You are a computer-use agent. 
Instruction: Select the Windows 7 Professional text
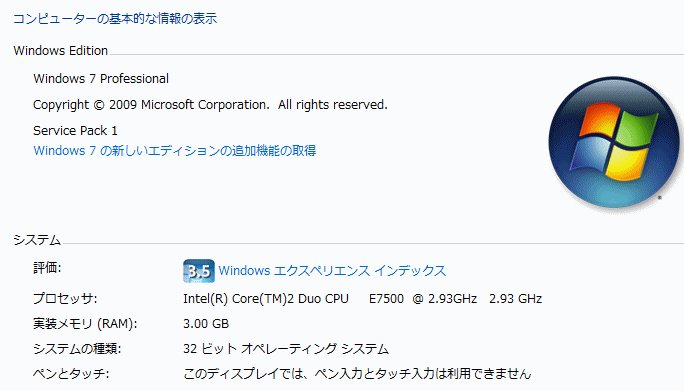(x=101, y=79)
